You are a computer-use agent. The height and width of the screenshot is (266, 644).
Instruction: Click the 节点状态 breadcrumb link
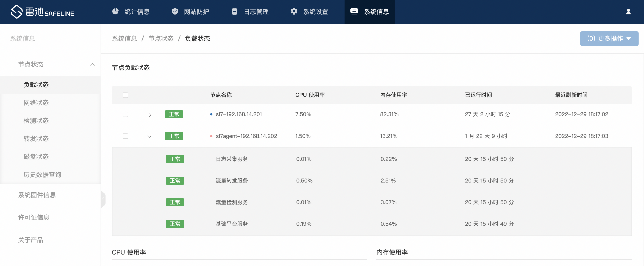coord(161,38)
